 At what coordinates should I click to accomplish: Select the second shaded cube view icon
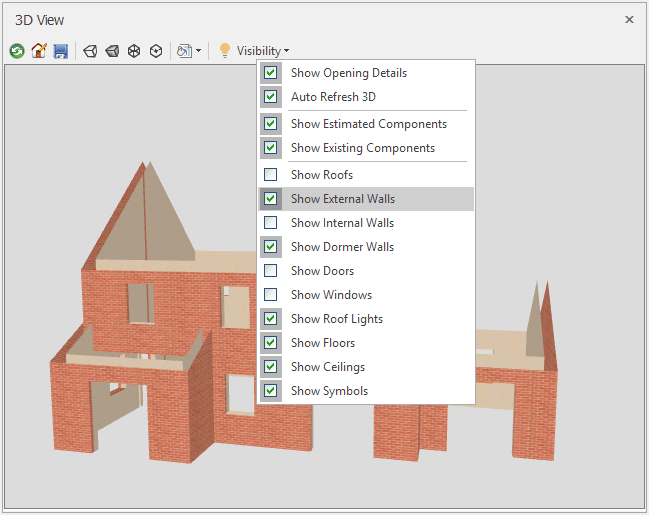tap(112, 51)
